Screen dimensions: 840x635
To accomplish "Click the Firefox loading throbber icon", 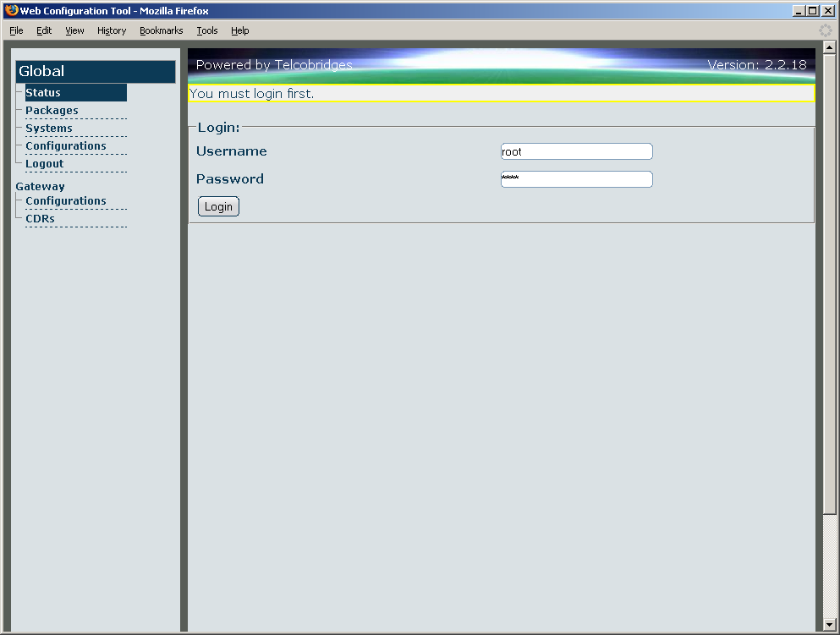I will (826, 30).
